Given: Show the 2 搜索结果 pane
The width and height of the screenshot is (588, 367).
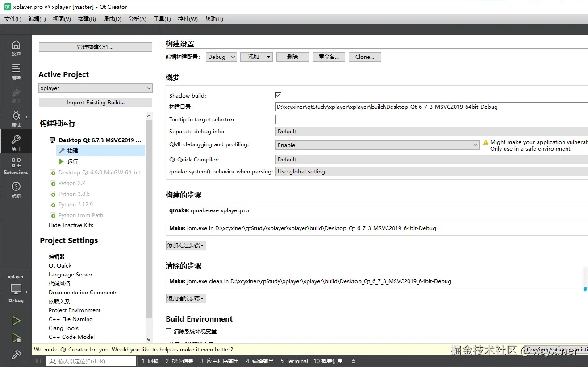Looking at the screenshot, I should click(179, 361).
